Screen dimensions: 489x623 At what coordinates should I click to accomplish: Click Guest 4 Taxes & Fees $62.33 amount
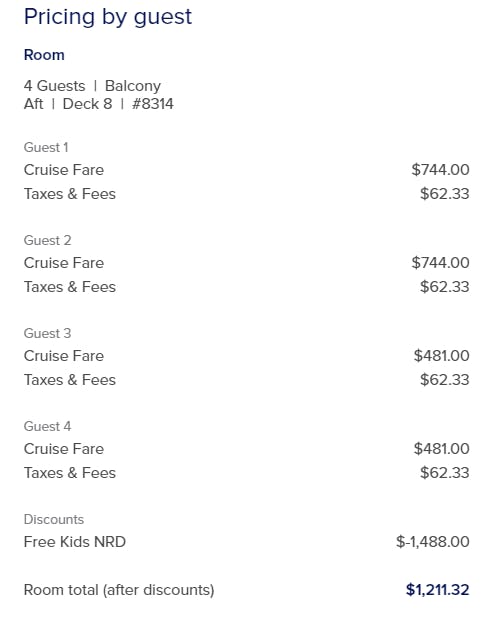(x=445, y=473)
